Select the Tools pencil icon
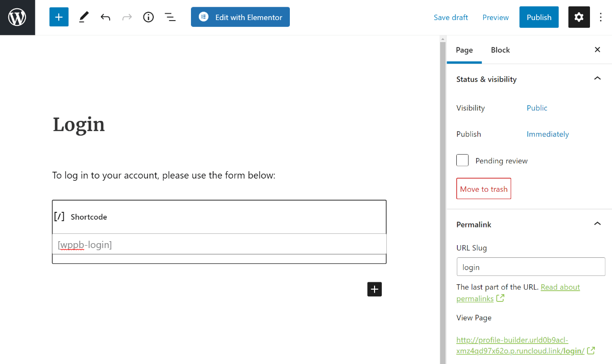Screen dimensions: 612x364 coord(84,17)
